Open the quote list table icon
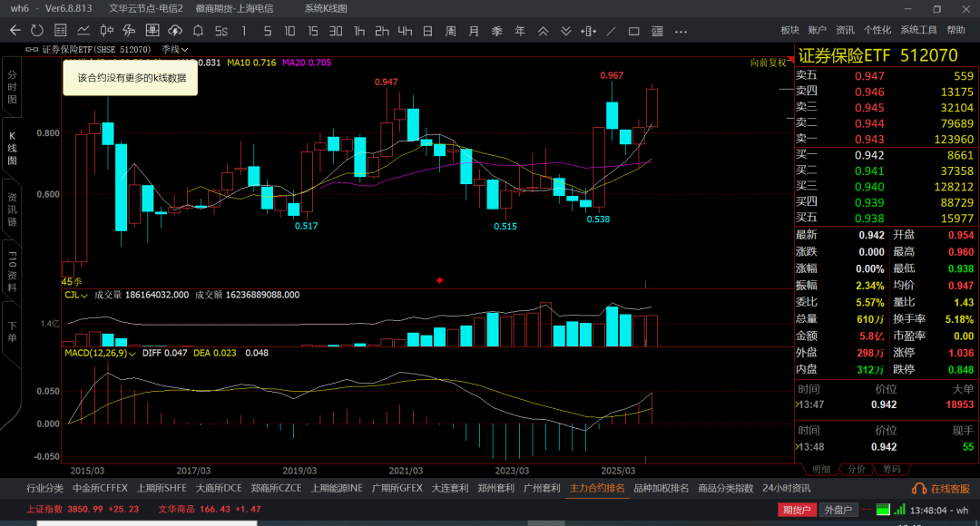Screen dimensions: 980x526 61,31
